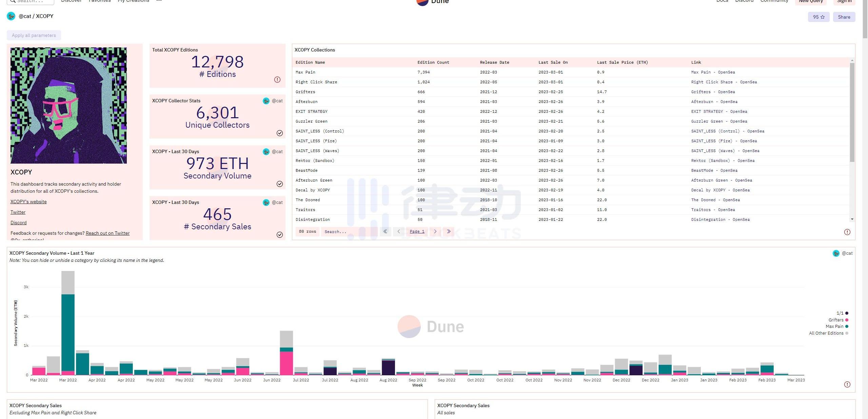Open Right Click Share - OpenSea link
The height and width of the screenshot is (419, 868).
pyautogui.click(x=724, y=82)
